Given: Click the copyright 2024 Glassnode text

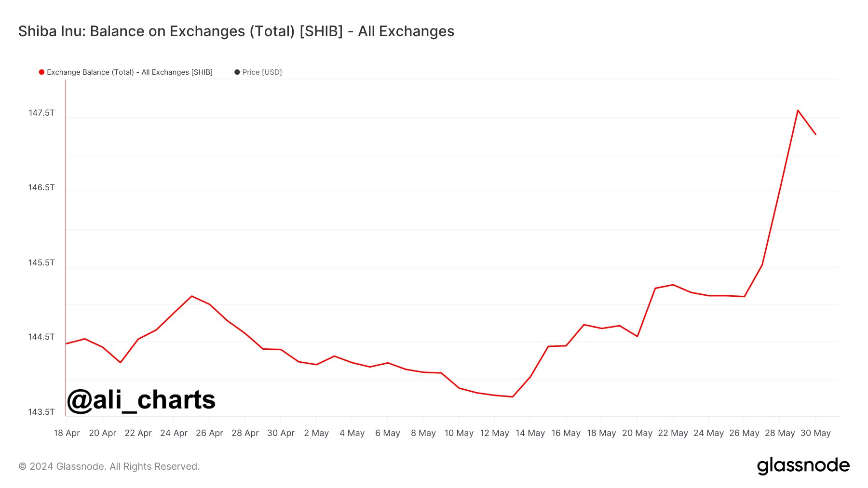Looking at the screenshot, I should click(109, 466).
